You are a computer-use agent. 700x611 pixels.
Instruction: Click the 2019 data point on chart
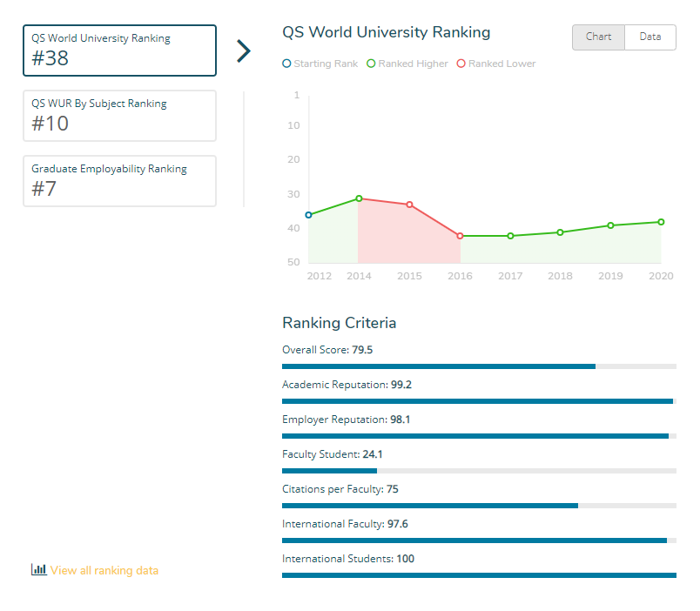610,225
